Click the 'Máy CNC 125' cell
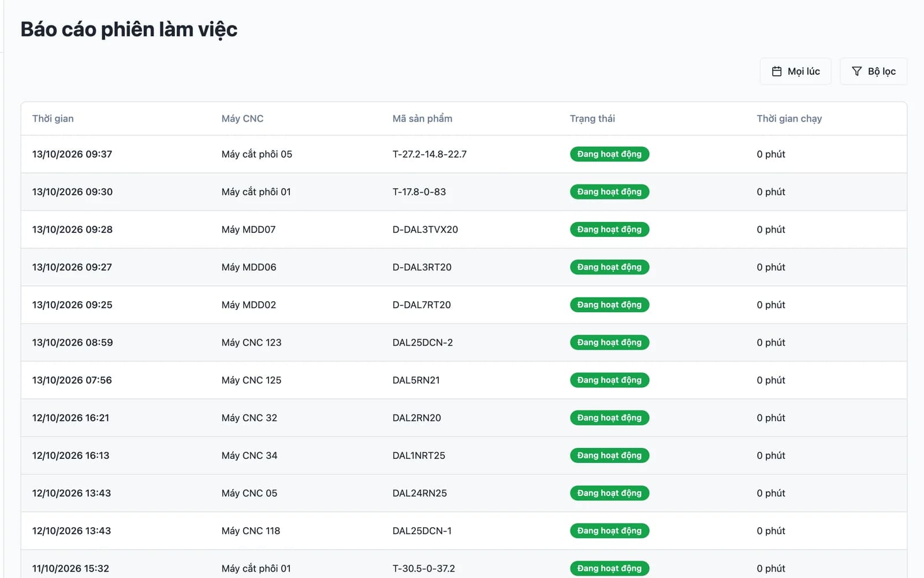924x578 pixels. tap(252, 380)
